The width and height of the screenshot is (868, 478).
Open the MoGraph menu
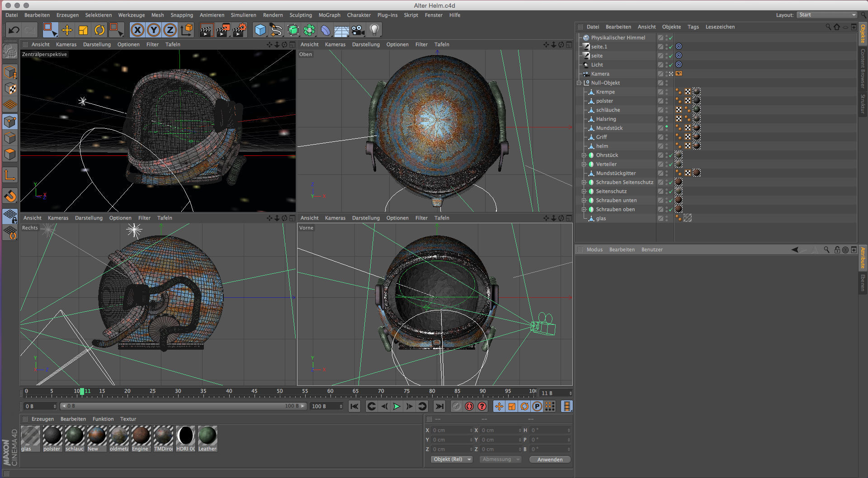tap(329, 15)
